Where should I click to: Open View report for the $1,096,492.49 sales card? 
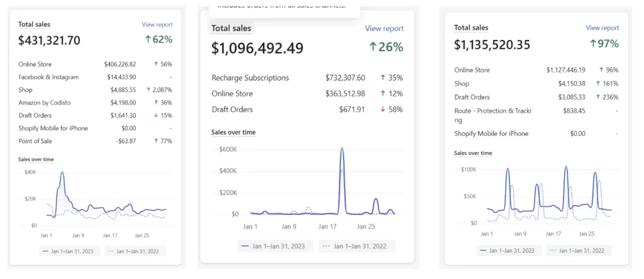(x=384, y=28)
